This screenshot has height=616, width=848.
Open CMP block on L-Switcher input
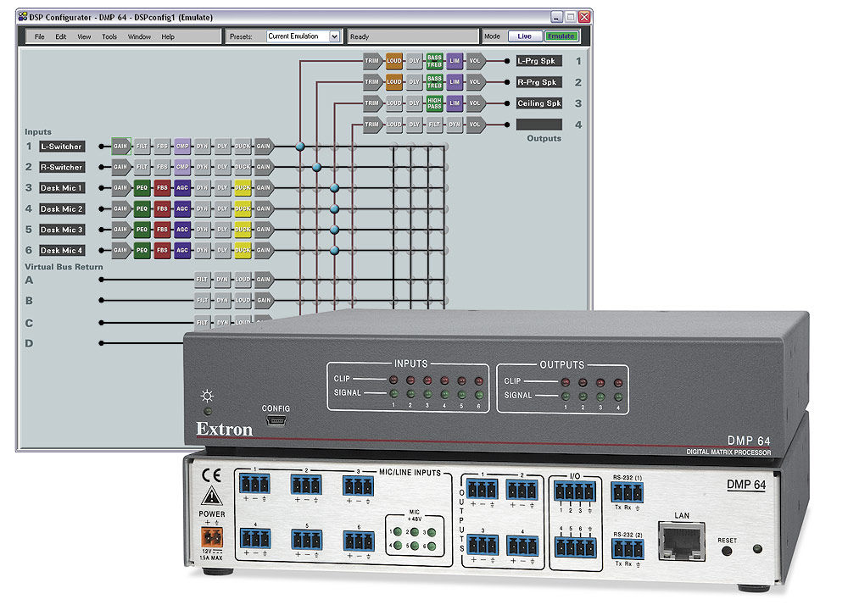click(182, 146)
